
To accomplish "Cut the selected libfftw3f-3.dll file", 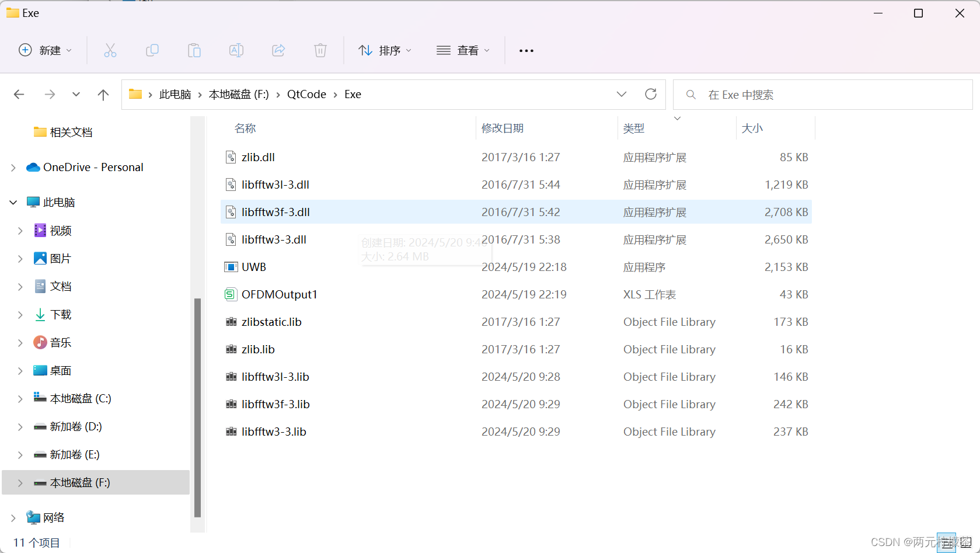I will (x=110, y=50).
